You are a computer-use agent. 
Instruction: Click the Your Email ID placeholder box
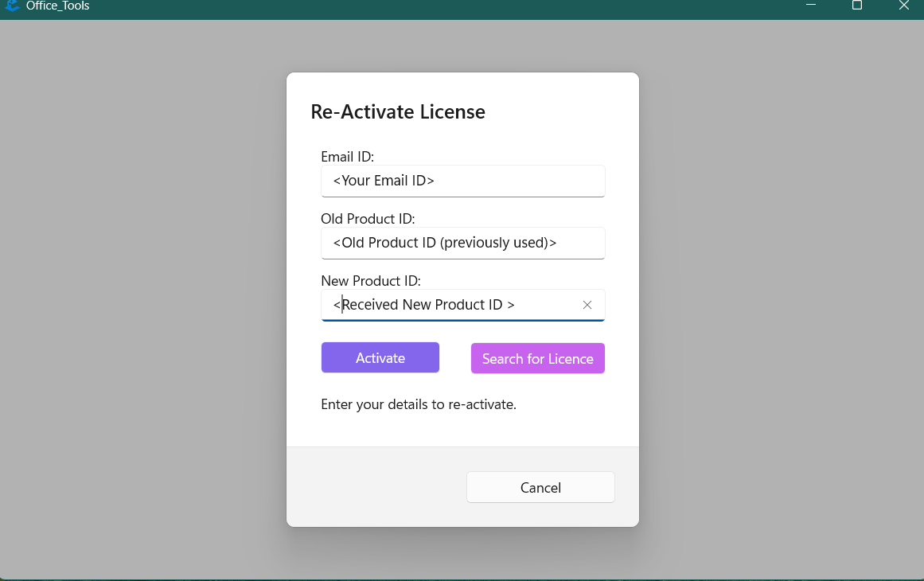pyautogui.click(x=462, y=181)
